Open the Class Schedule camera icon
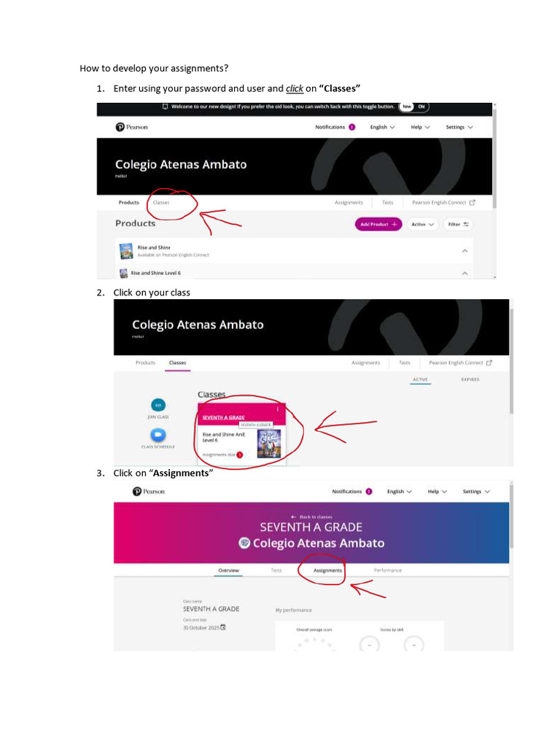 [158, 435]
